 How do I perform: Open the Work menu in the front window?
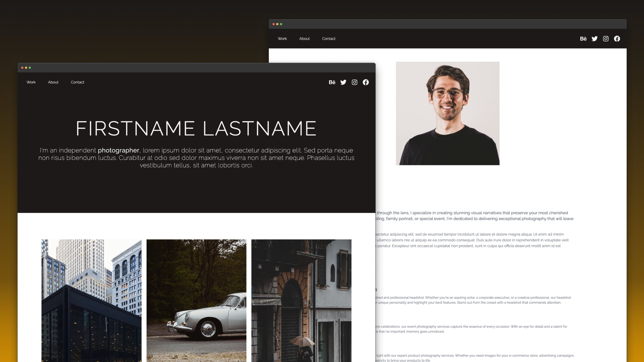click(31, 82)
